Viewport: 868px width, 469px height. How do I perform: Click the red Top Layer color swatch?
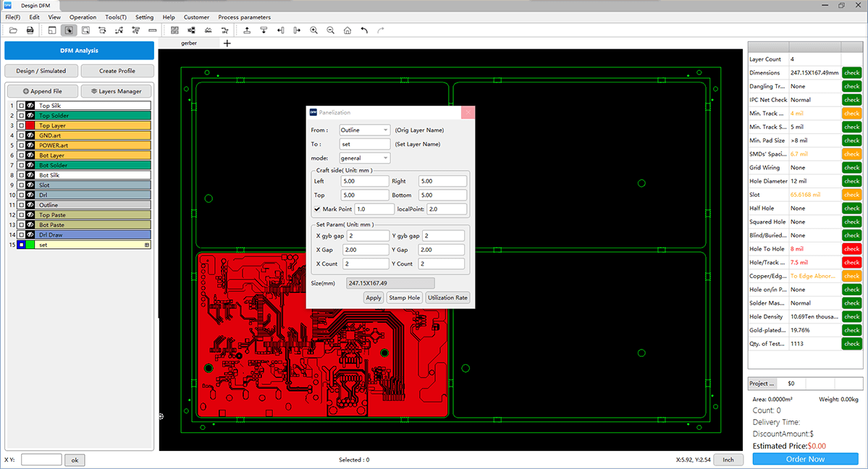30,126
